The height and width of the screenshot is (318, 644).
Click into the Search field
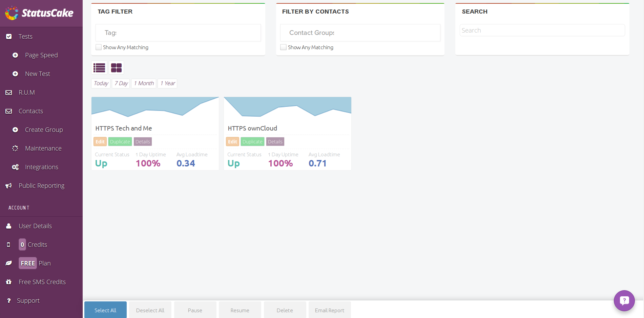click(x=542, y=30)
